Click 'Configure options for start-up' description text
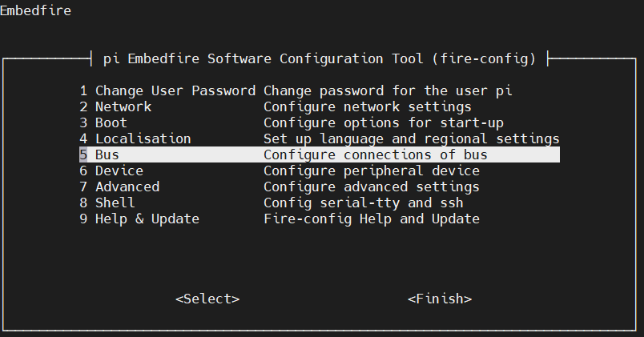 (384, 122)
